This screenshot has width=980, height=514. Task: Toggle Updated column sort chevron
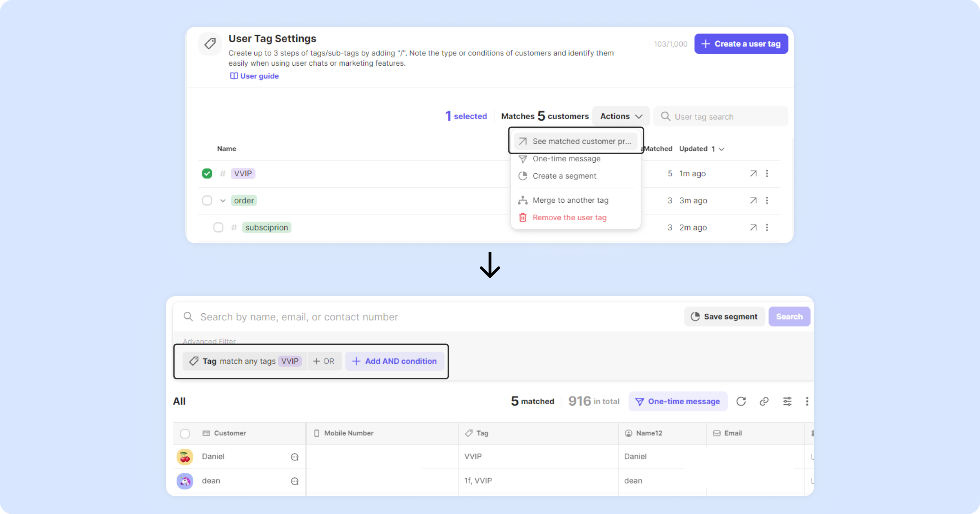[722, 149]
